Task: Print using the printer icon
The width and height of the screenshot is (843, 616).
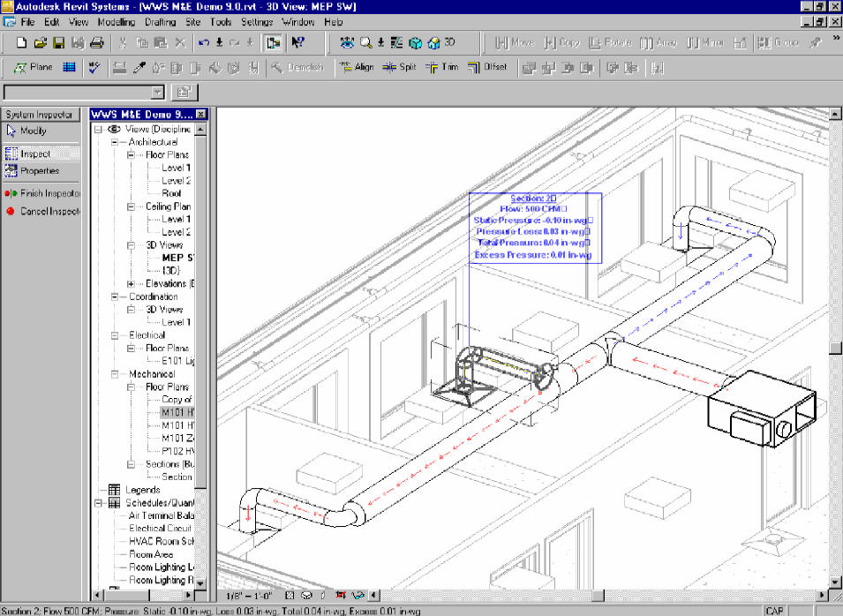Action: [96, 42]
